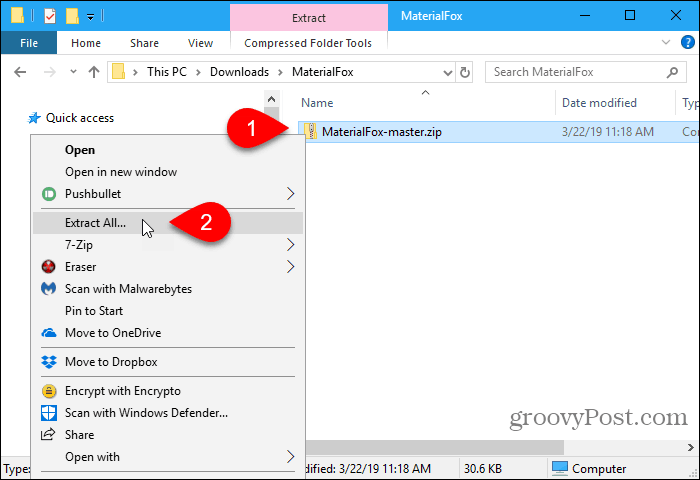Click the Malwarebytes icon
Screen dimensions: 700x480
(x=49, y=288)
